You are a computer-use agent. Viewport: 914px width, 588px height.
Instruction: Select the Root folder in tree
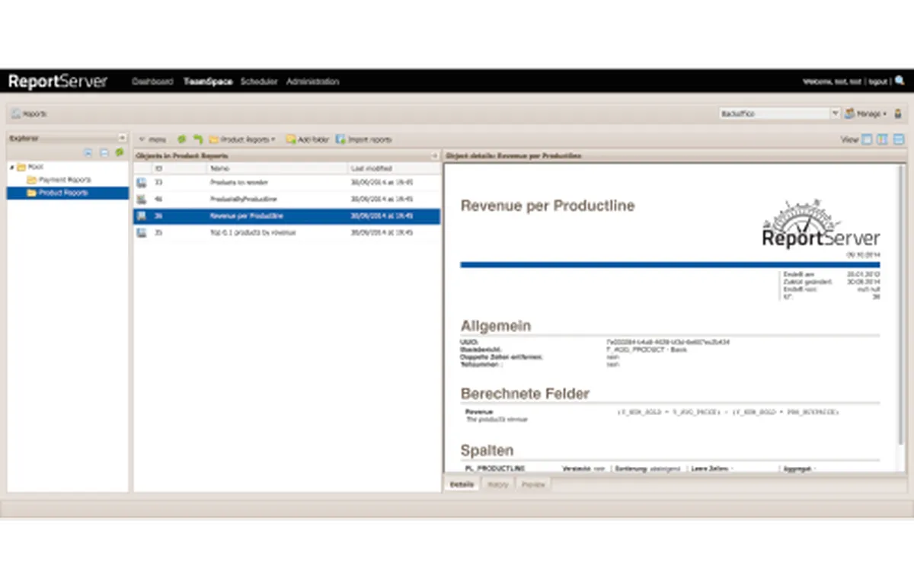(x=30, y=167)
